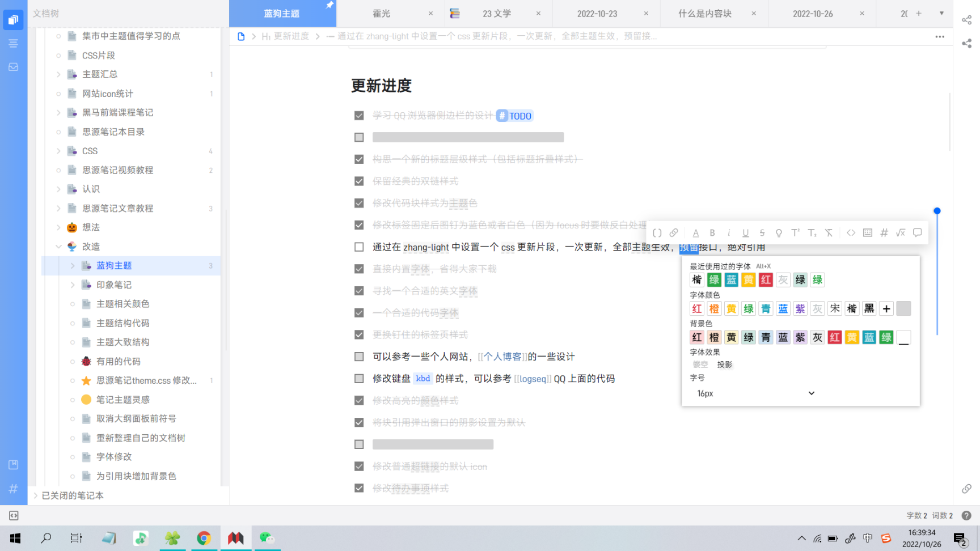Expand the CSS tree item
The image size is (980, 551).
coord(59,151)
